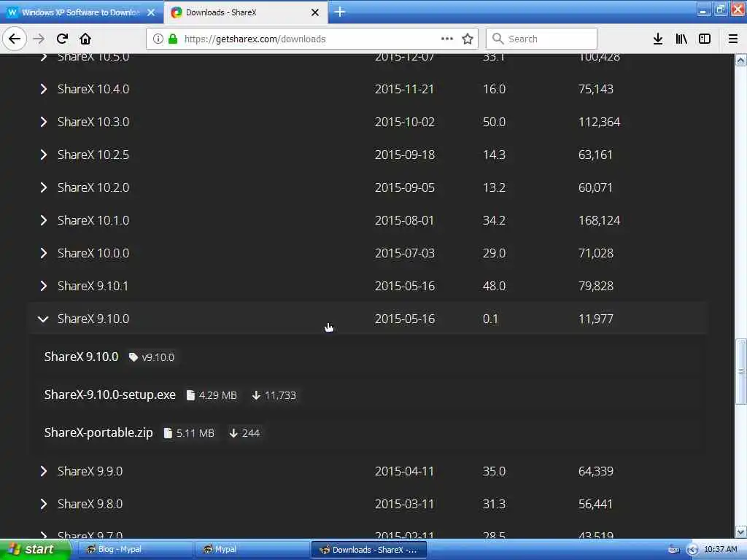Click the system tray keyboard icon
Image resolution: width=747 pixels, height=560 pixels.
click(673, 550)
